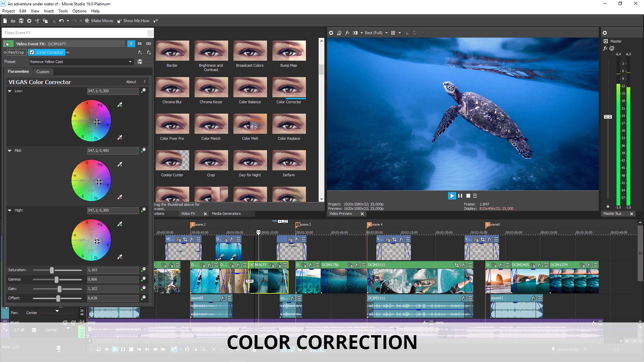
Task: Open video preview settings gear icon
Action: pos(331,33)
